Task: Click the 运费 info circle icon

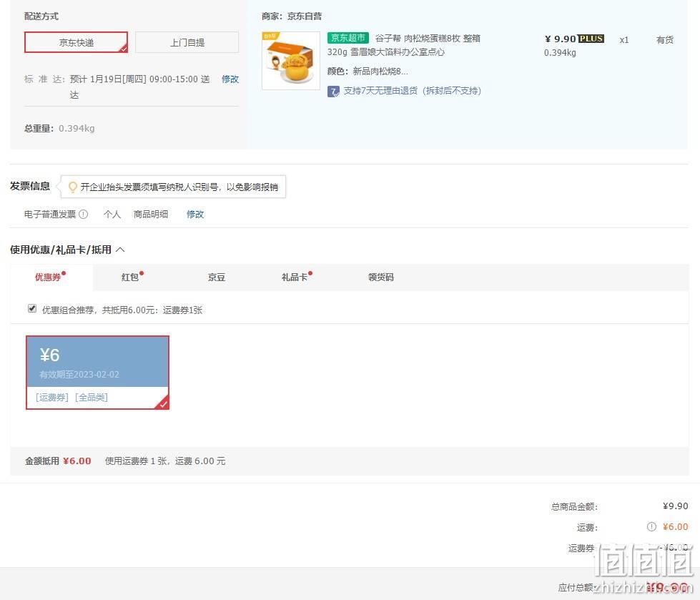Action: pos(651,527)
